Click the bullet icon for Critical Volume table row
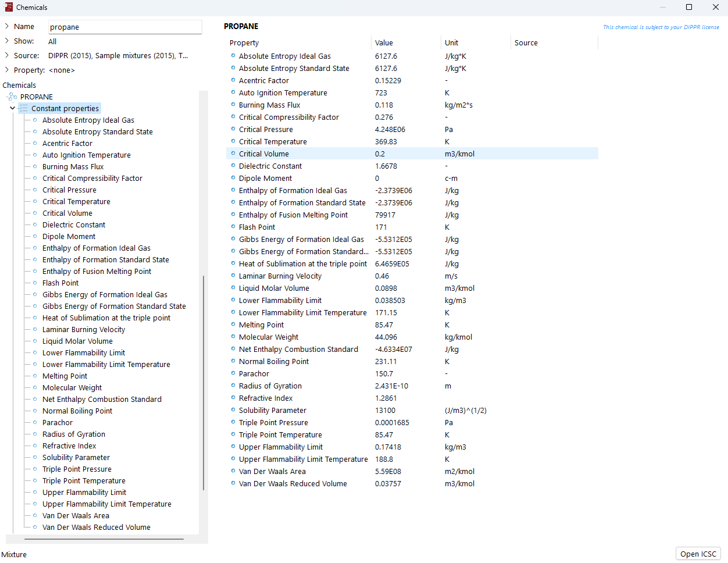The image size is (728, 563). tap(233, 154)
